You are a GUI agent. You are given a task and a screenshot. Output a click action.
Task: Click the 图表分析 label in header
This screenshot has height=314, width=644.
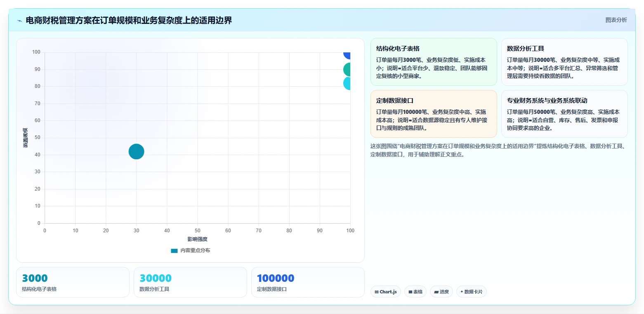pyautogui.click(x=616, y=20)
